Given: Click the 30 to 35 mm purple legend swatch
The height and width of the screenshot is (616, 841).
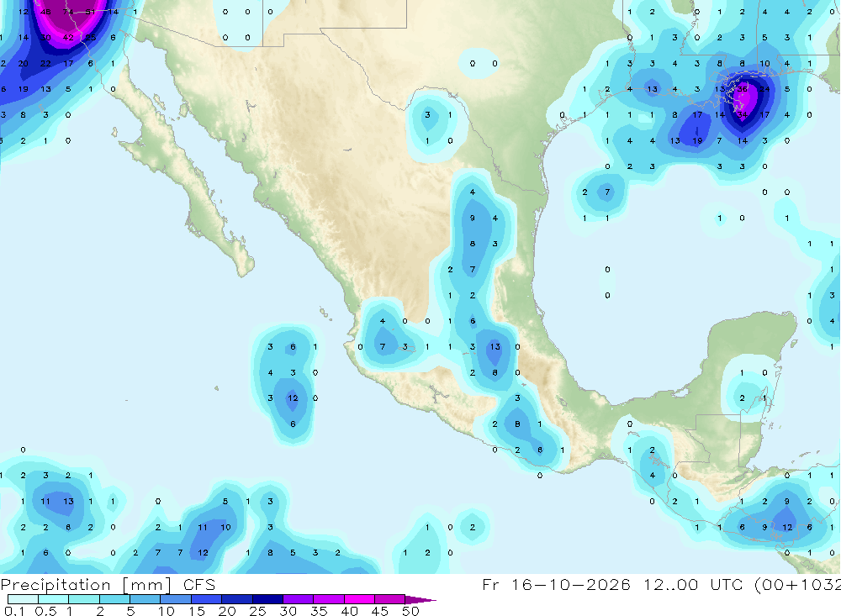Looking at the screenshot, I should [299, 599].
